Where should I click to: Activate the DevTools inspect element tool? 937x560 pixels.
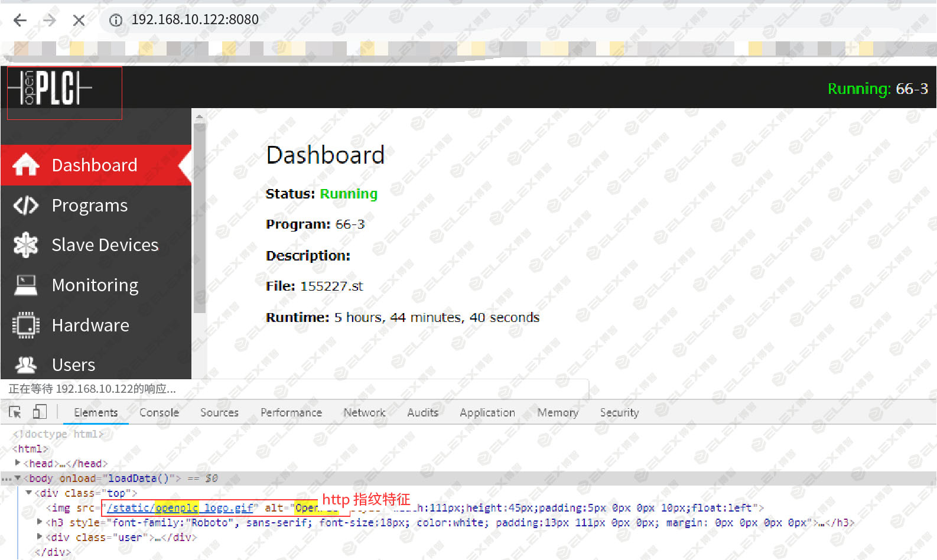tap(15, 412)
